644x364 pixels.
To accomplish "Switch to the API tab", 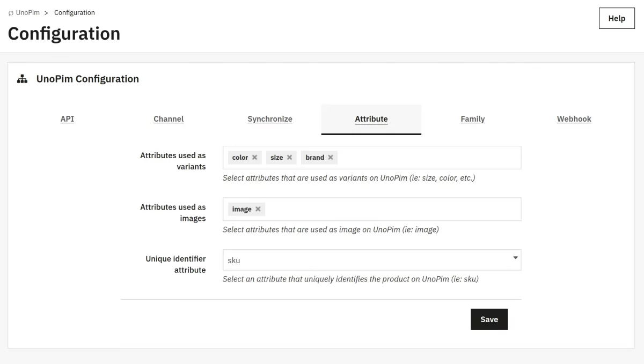I will [67, 119].
